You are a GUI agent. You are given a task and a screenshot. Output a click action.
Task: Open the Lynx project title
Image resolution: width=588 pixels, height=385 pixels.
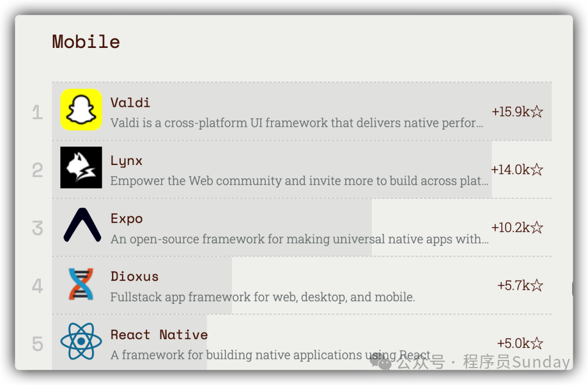[126, 161]
